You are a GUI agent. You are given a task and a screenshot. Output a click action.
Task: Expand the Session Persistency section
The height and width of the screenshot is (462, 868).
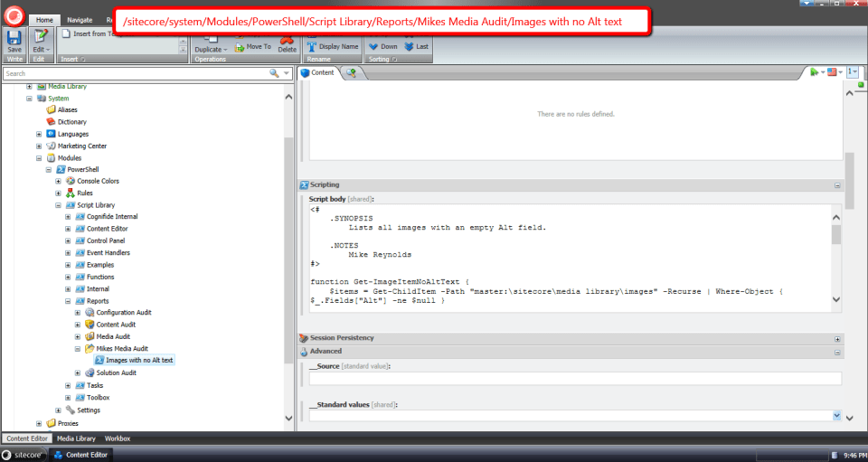837,339
